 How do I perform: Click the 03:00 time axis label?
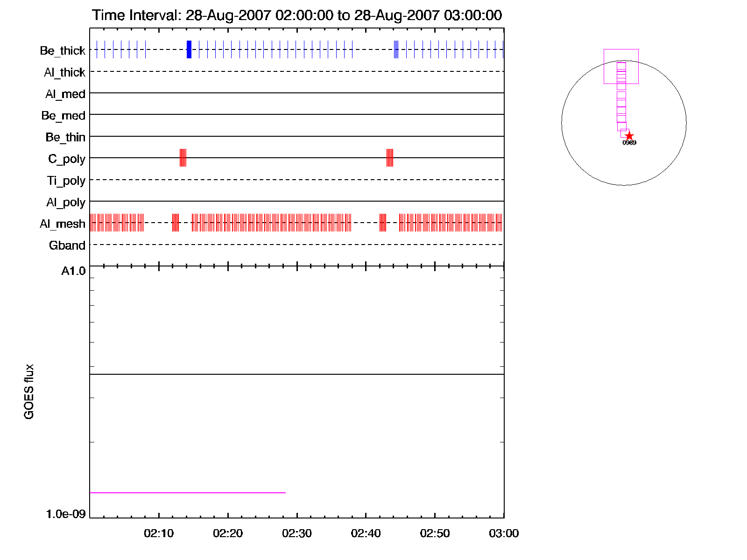[x=504, y=533]
